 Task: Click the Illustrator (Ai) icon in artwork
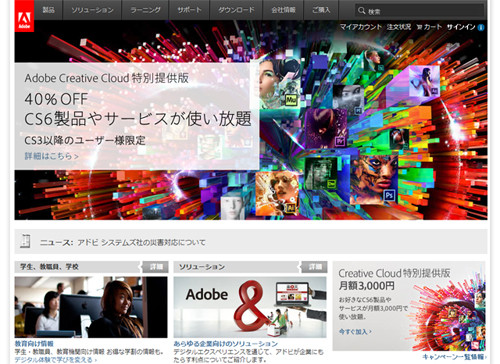coord(291,208)
